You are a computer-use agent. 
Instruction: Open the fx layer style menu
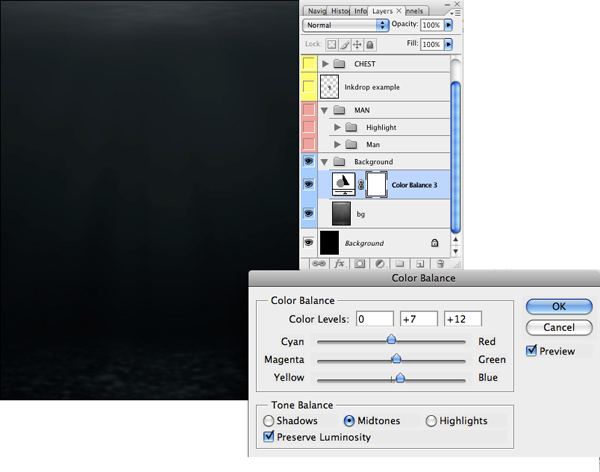click(x=339, y=264)
